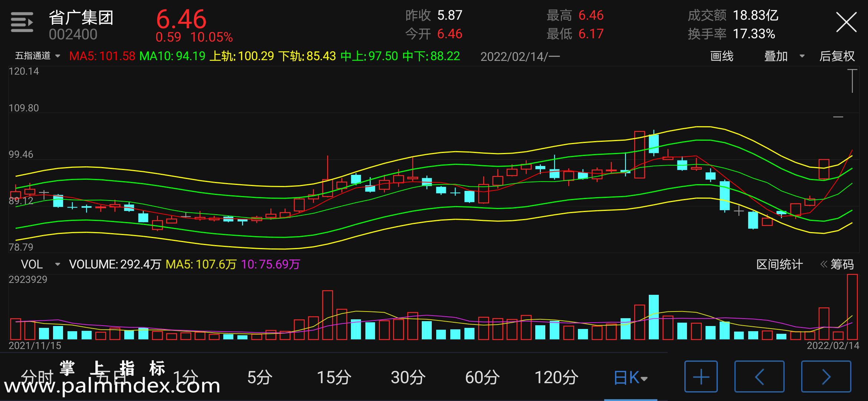Tap the MA10: 94.19 indicator value
The image size is (868, 401).
pos(172,56)
